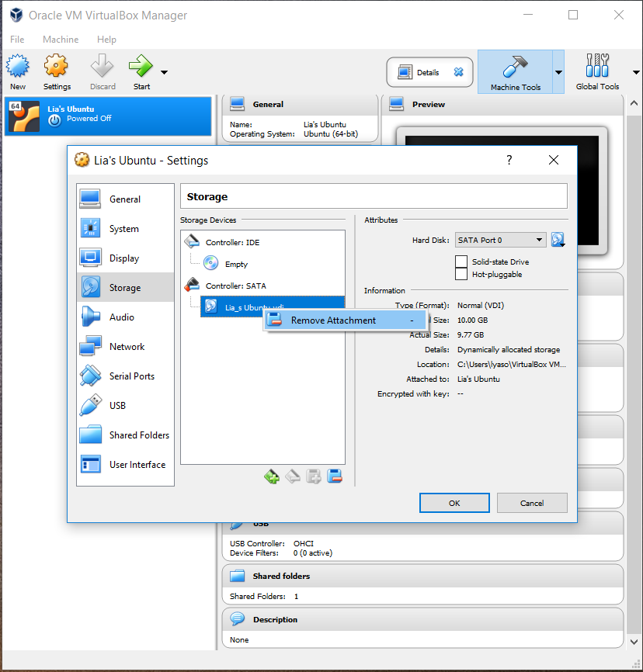This screenshot has width=643, height=672.
Task: Enable the Solid-state Drive checkbox
Action: click(461, 262)
